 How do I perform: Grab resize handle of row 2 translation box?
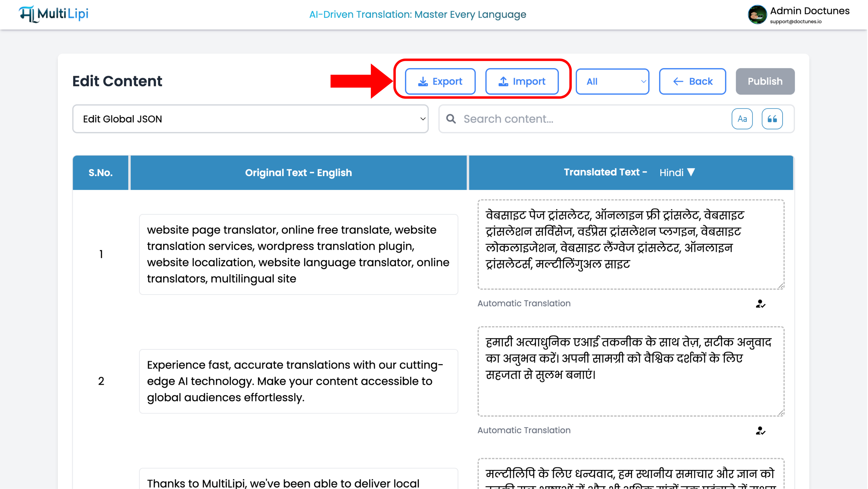(780, 413)
